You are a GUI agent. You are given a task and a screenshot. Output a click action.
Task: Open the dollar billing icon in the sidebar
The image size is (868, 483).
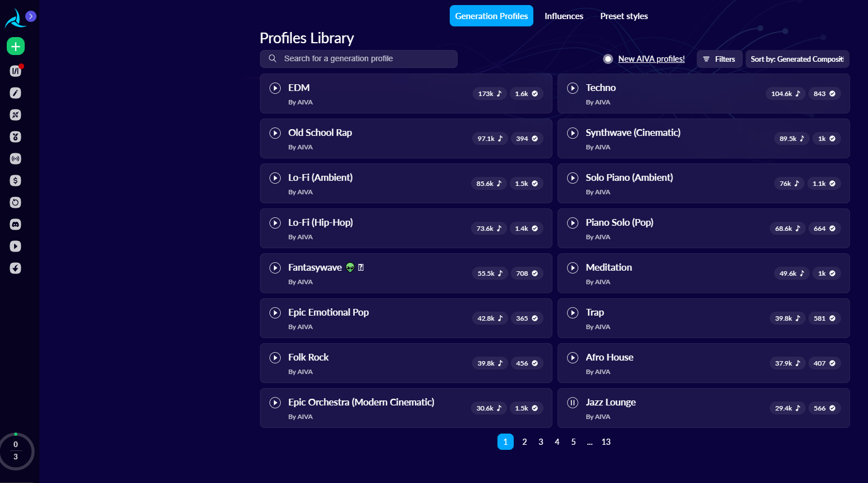[x=16, y=180]
